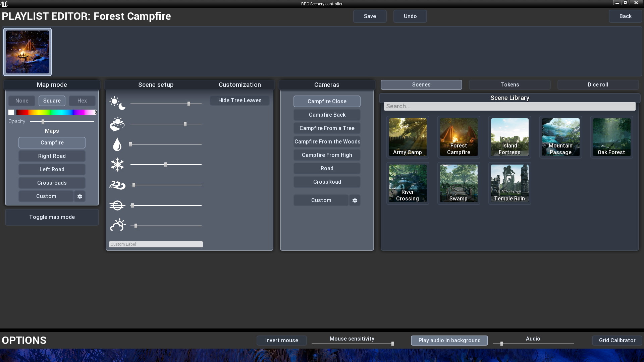Toggle Hide Tree Leaves
The width and height of the screenshot is (644, 362).
click(x=239, y=100)
